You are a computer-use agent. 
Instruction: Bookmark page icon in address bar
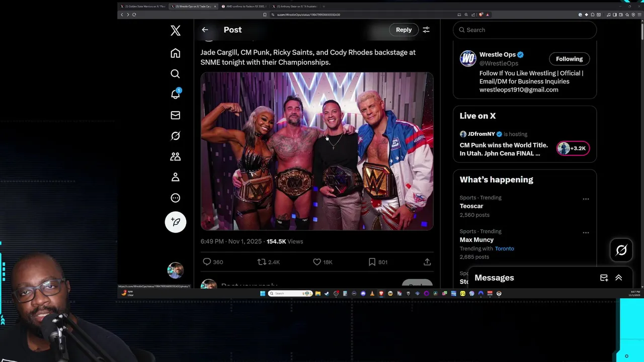tap(265, 15)
